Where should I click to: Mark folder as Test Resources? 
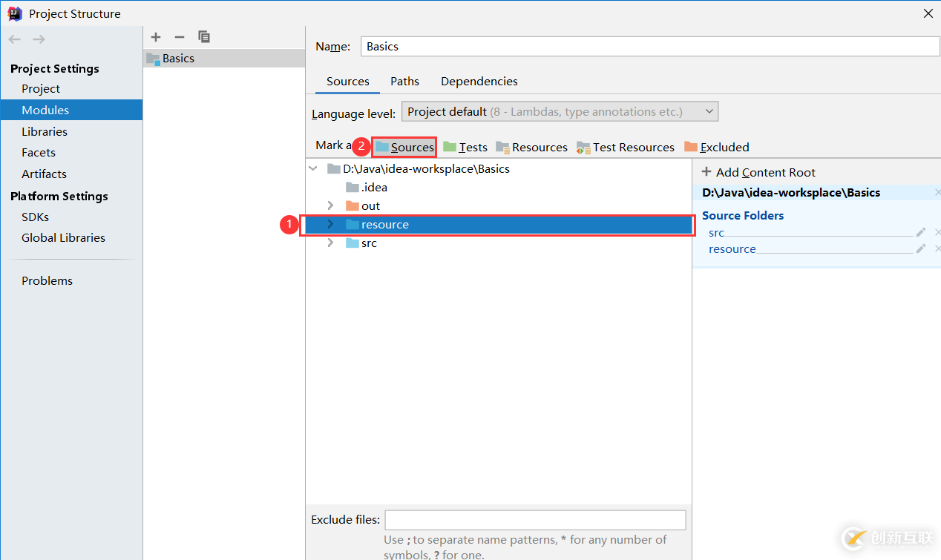click(x=626, y=147)
